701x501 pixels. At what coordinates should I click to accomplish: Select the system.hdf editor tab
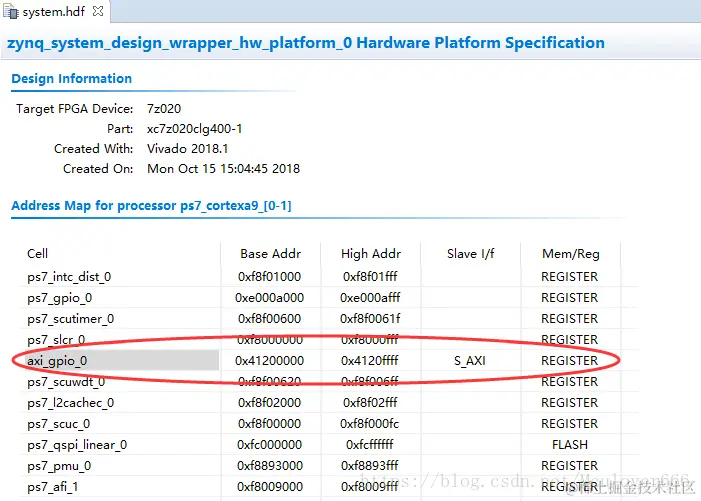(x=55, y=11)
